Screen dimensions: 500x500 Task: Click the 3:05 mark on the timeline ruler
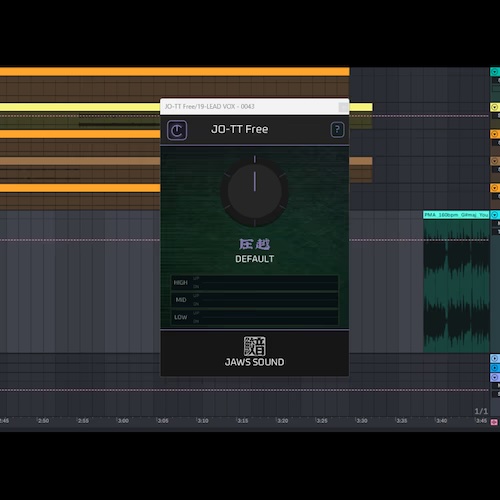163,421
